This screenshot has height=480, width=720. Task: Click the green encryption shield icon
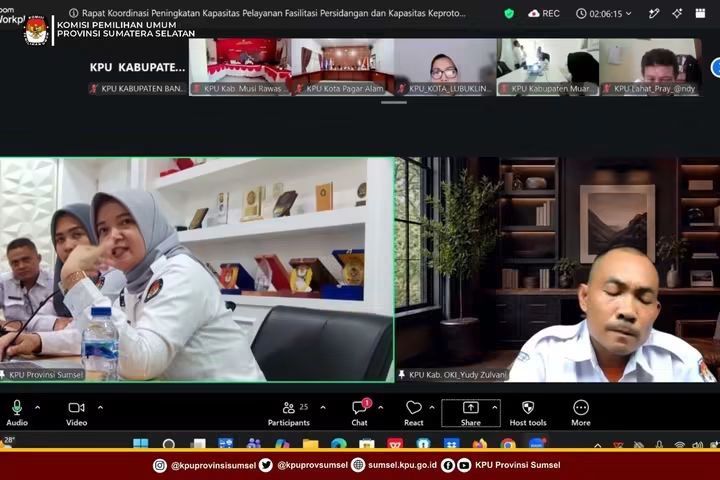508,13
